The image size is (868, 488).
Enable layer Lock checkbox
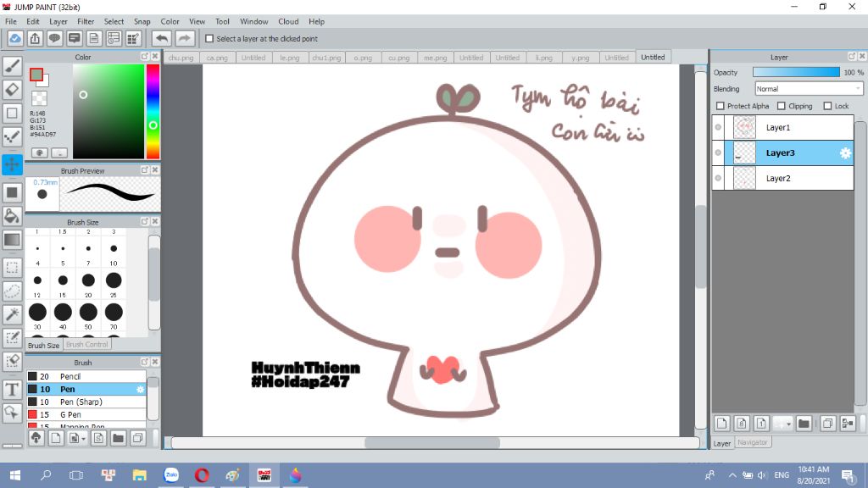click(x=827, y=106)
